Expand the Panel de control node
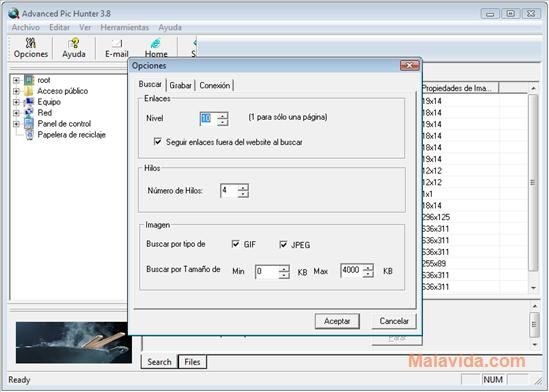 click(16, 124)
